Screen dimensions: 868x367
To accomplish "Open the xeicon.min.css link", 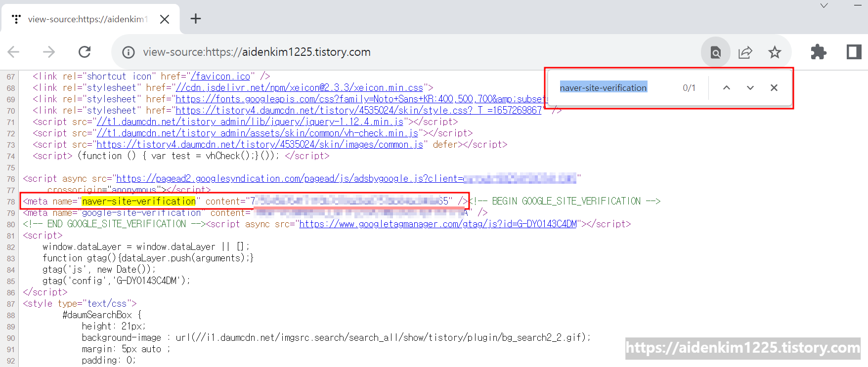I will 300,88.
